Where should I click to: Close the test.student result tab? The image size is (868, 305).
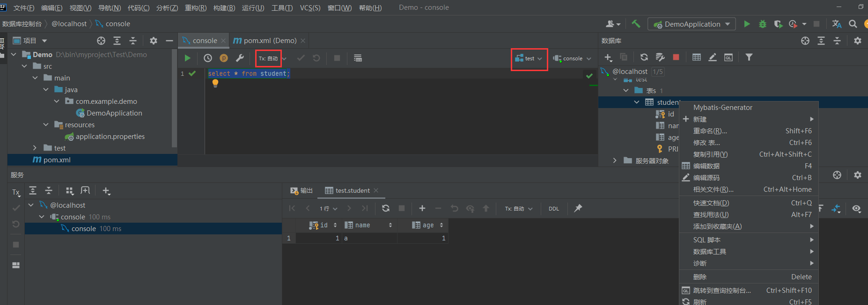tap(376, 190)
